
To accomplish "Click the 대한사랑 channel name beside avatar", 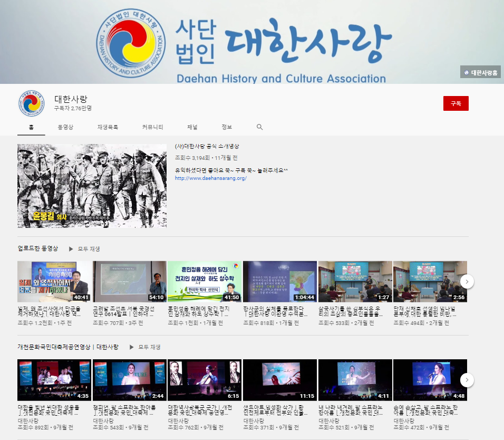I will [71, 99].
